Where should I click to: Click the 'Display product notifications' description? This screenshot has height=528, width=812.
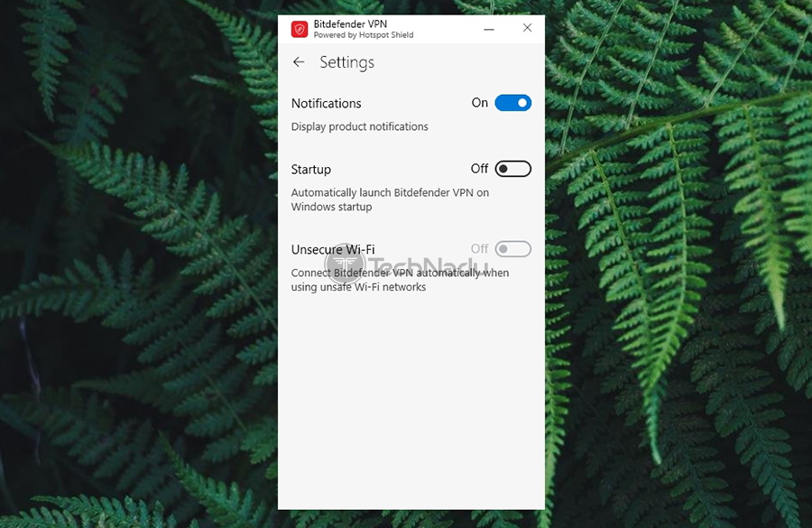coord(359,127)
